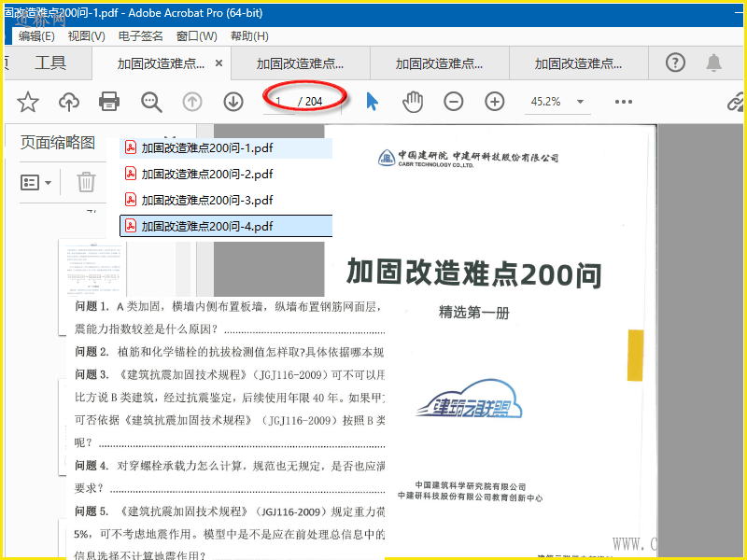Viewport: 747px width, 560px height.
Task: Expand the zoom percentage dropdown
Action: click(580, 102)
